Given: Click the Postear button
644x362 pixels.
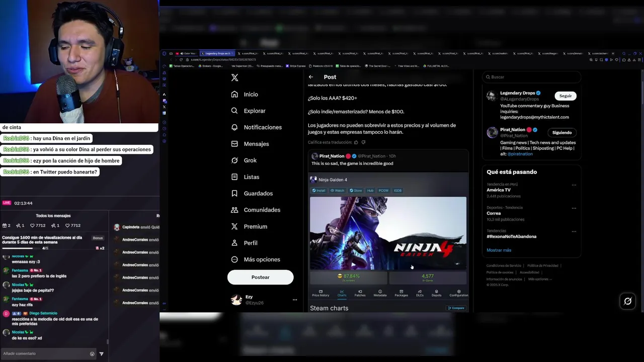Looking at the screenshot, I should 260,277.
